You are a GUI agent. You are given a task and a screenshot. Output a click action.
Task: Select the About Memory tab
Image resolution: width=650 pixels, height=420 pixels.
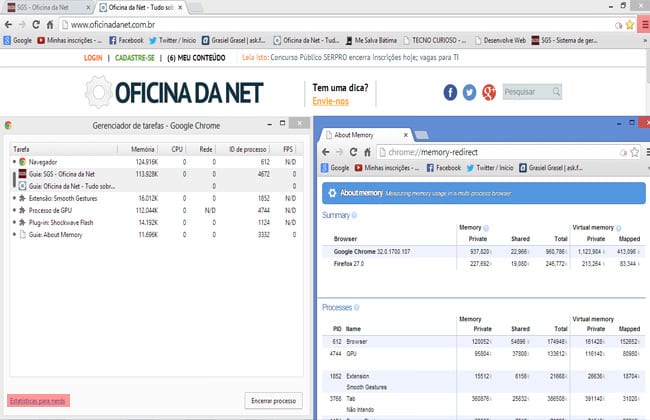click(366, 135)
